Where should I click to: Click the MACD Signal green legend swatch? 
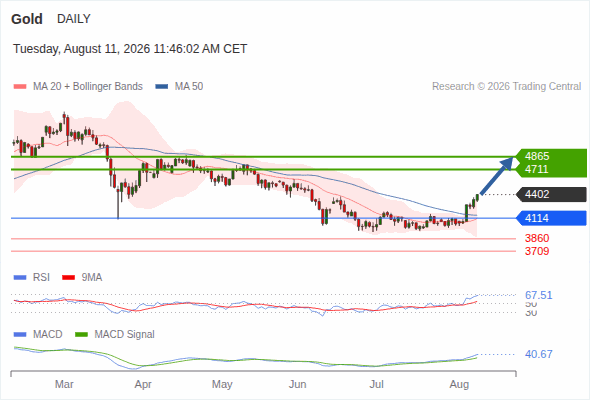81,335
